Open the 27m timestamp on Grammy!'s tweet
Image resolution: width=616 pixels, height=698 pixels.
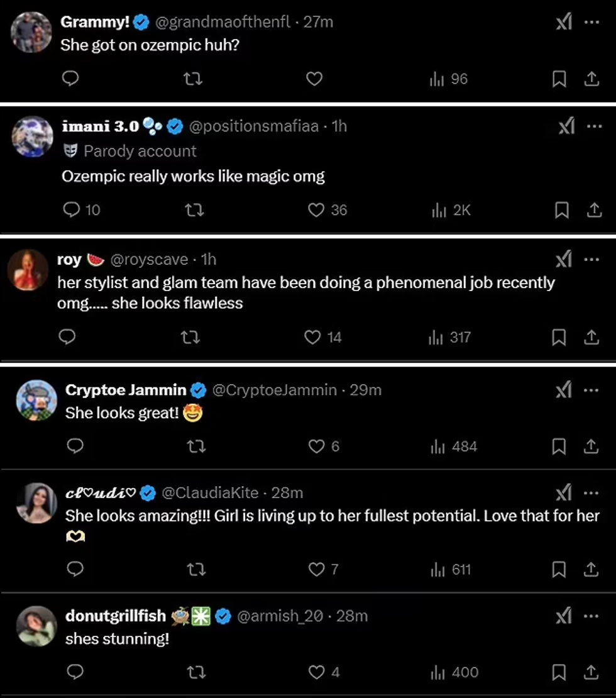318,22
